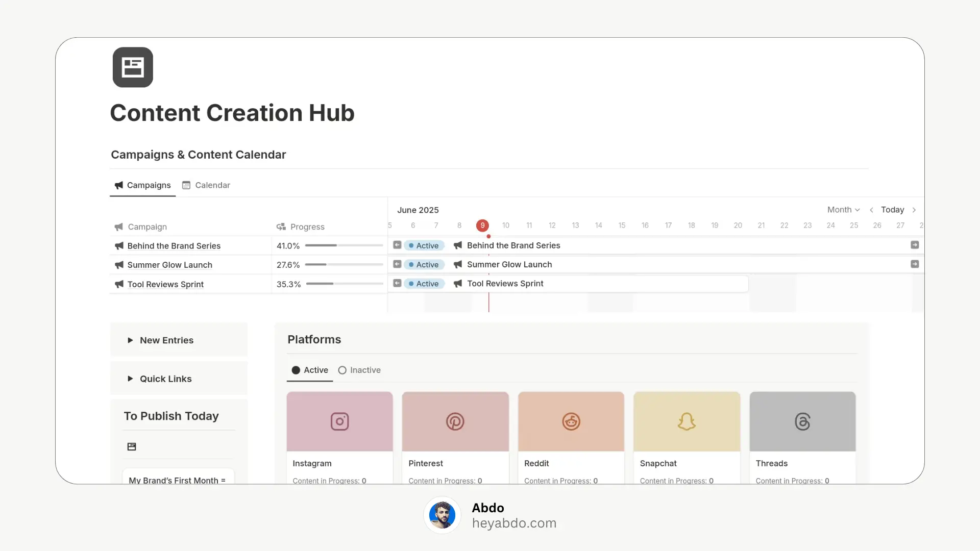The width and height of the screenshot is (980, 551).
Task: Open Behind the Brand Series campaign page
Action: pyautogui.click(x=174, y=246)
